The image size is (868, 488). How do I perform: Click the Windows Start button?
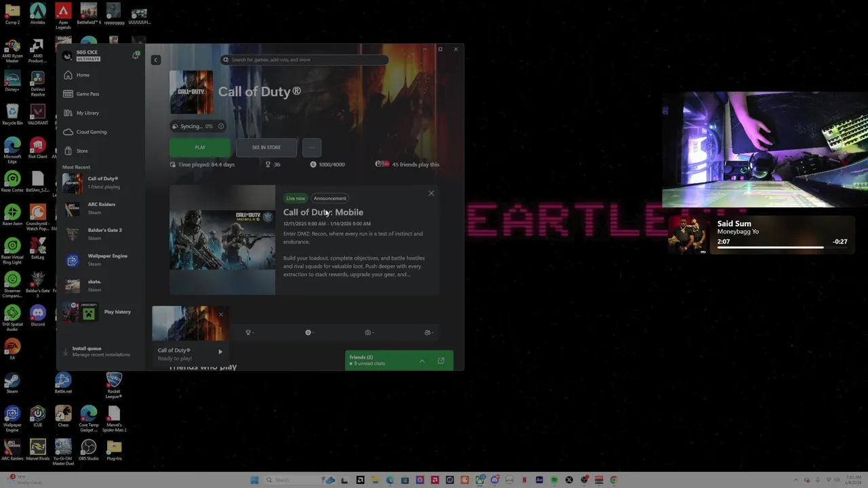point(254,480)
